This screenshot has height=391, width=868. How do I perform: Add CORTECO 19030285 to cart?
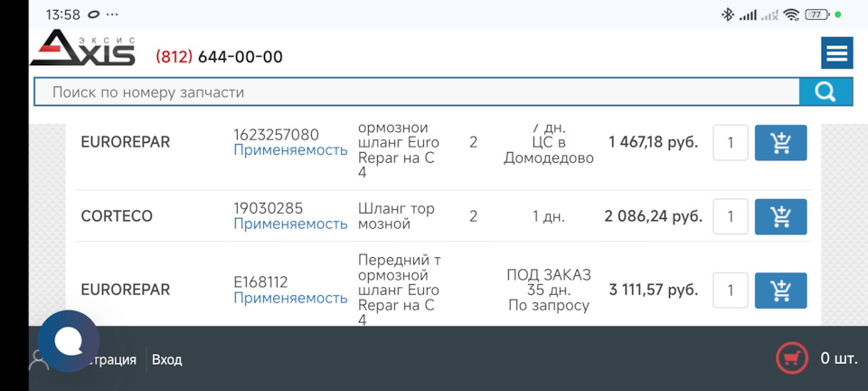click(x=780, y=216)
